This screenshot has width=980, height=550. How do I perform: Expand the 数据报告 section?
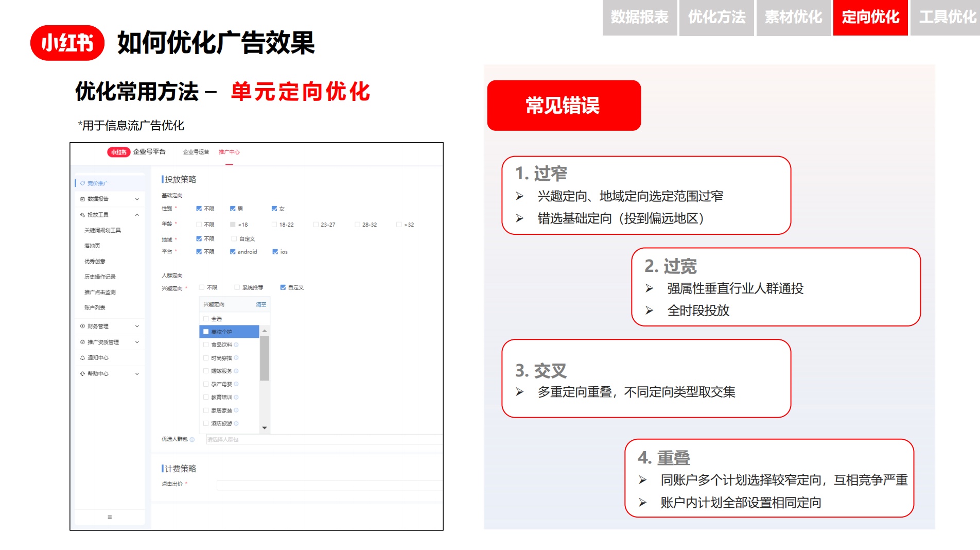pyautogui.click(x=138, y=199)
